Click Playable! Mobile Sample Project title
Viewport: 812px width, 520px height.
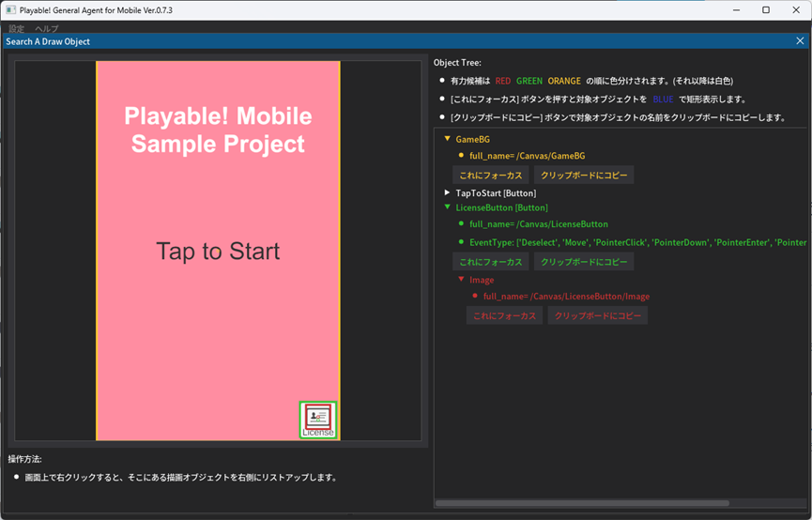[x=218, y=130]
